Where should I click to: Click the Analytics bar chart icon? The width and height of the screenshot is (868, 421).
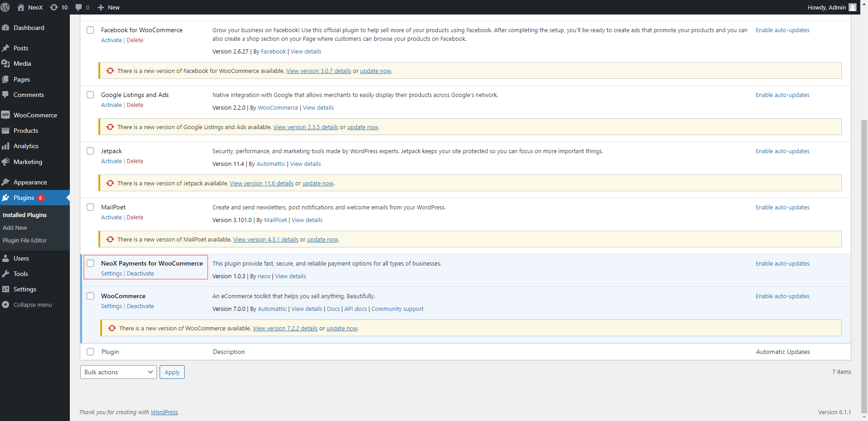6,146
